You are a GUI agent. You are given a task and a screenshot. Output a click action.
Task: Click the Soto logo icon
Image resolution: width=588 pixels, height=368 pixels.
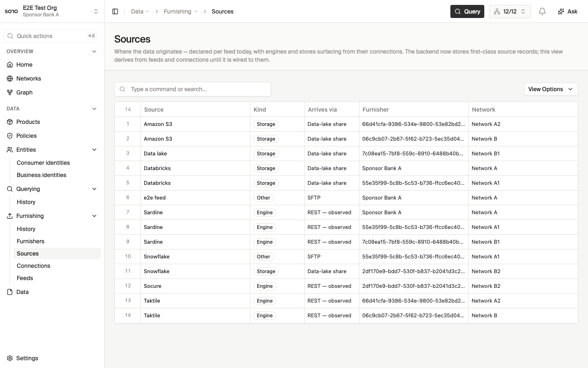[11, 11]
